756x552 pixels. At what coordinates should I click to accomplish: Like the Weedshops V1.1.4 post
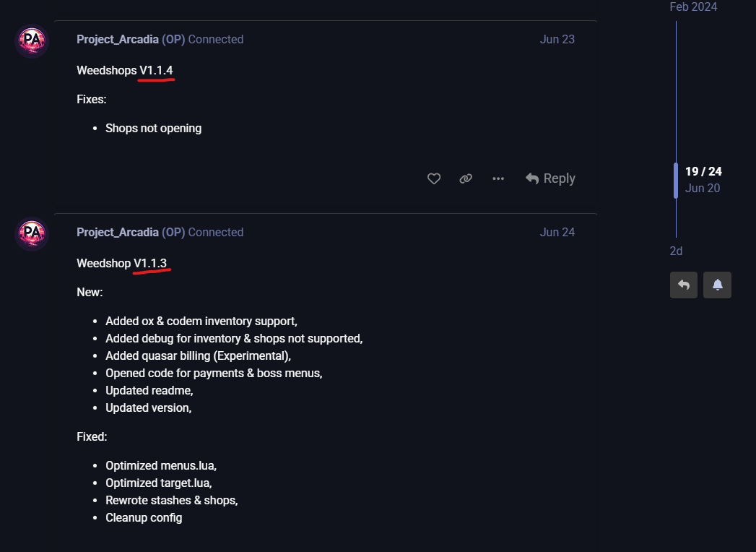[x=434, y=178]
